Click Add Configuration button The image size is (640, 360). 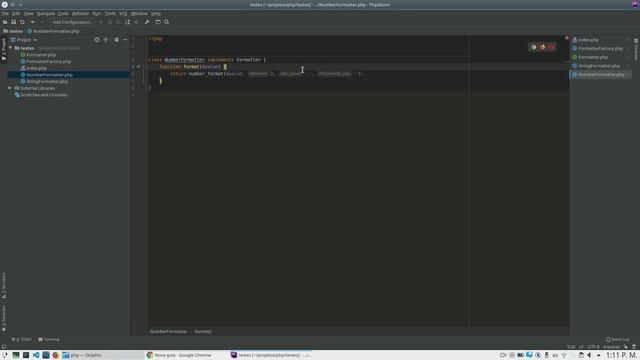click(x=72, y=22)
